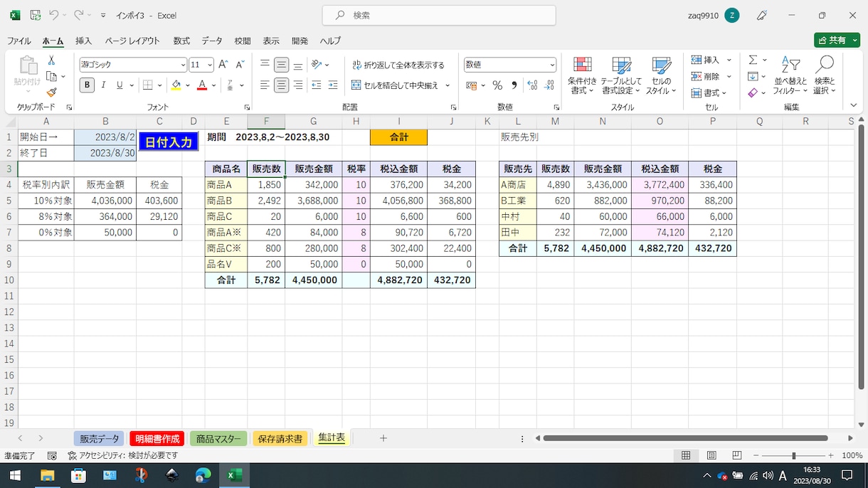The height and width of the screenshot is (488, 868).
Task: Open the font size dropdown showing 11
Action: click(210, 65)
